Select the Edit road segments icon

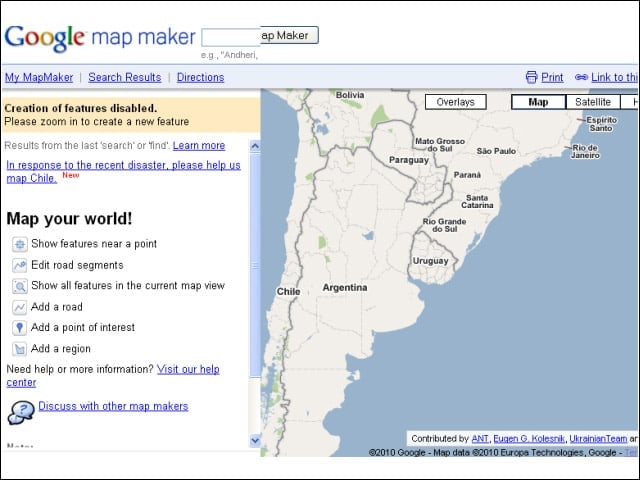[20, 265]
